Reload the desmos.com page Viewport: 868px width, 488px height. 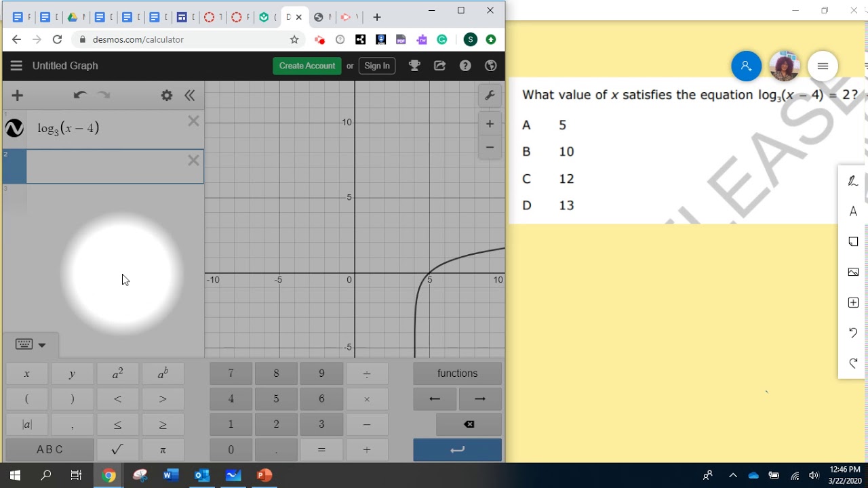click(58, 39)
